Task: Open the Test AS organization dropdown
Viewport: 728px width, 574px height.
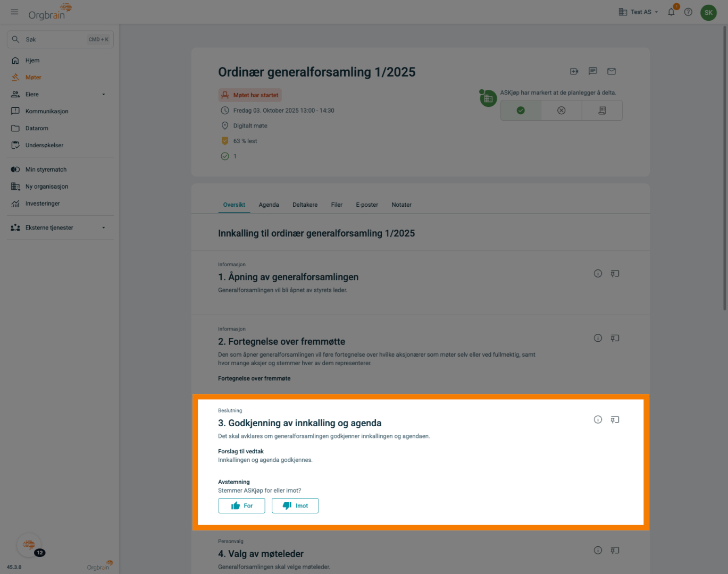Action: 638,12
